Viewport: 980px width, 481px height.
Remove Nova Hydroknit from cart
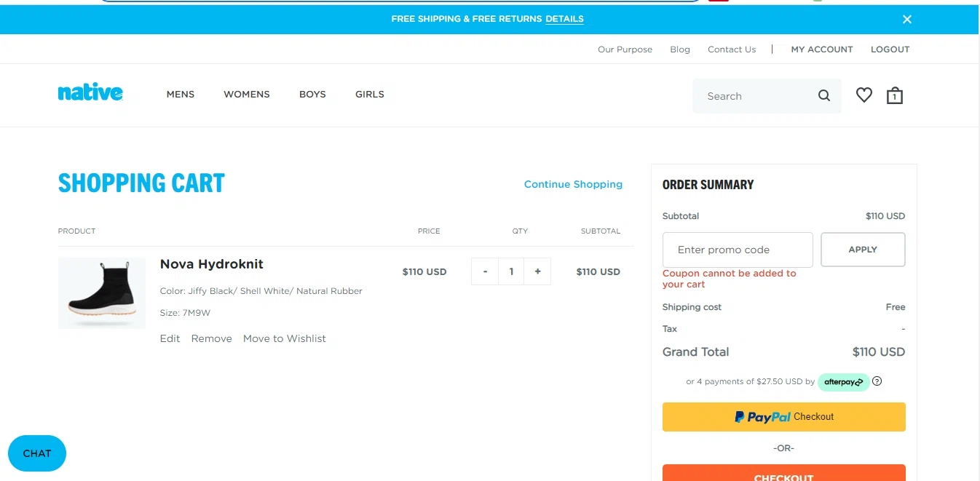click(212, 338)
